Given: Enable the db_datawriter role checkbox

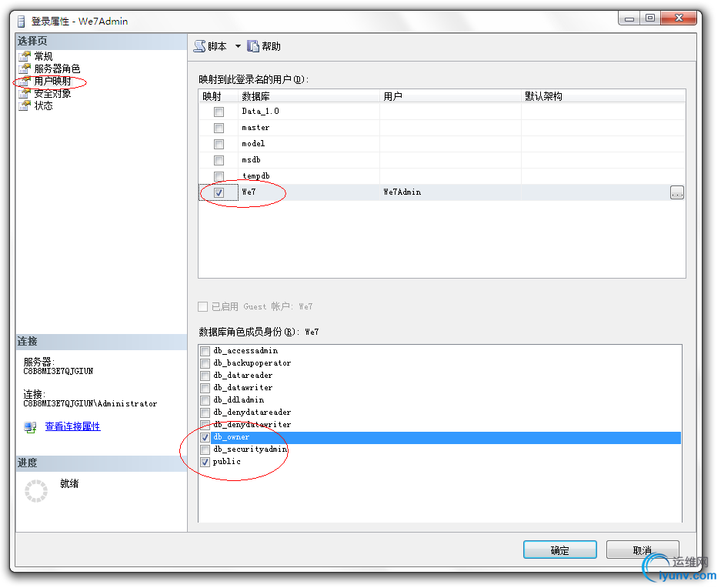Looking at the screenshot, I should pyautogui.click(x=205, y=388).
